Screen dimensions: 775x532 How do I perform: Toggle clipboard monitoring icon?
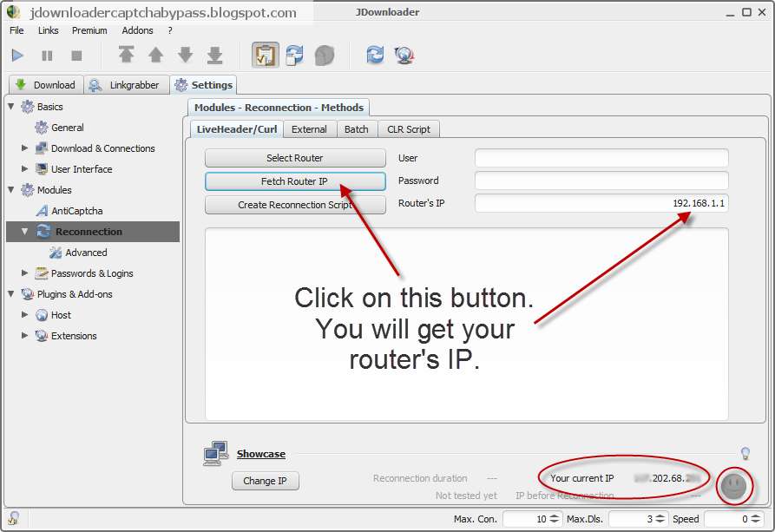[266, 55]
